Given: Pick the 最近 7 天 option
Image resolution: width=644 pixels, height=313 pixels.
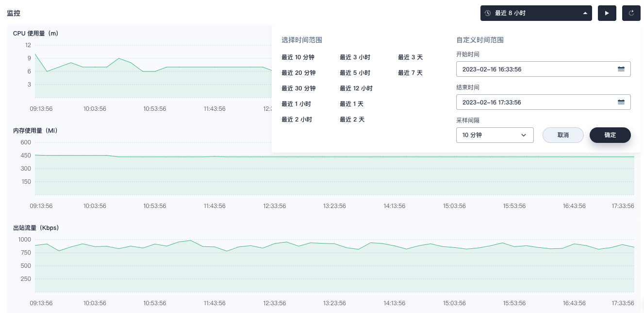Looking at the screenshot, I should click(410, 73).
